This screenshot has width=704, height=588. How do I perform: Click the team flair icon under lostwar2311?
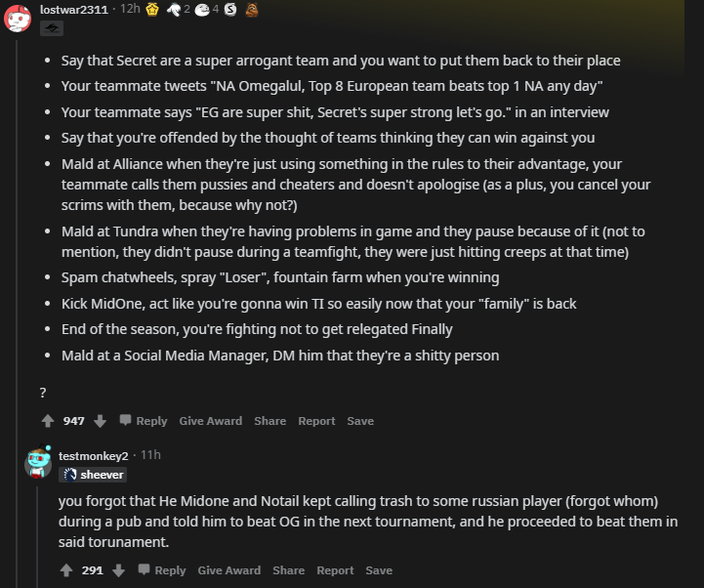(x=52, y=28)
